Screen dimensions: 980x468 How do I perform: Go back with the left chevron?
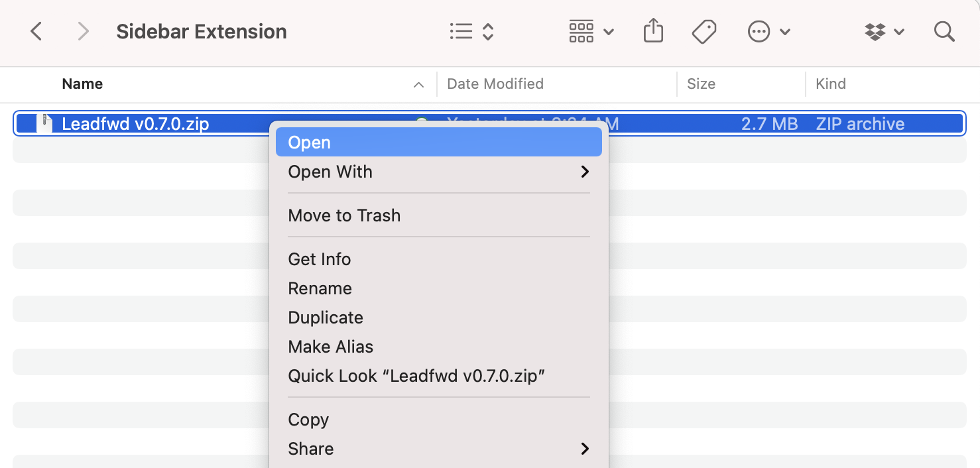click(36, 31)
